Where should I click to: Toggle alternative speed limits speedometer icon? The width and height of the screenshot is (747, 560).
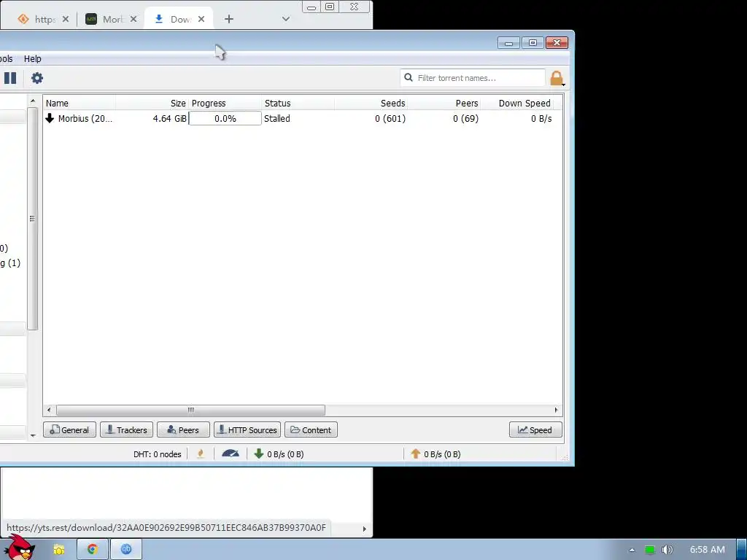231,454
